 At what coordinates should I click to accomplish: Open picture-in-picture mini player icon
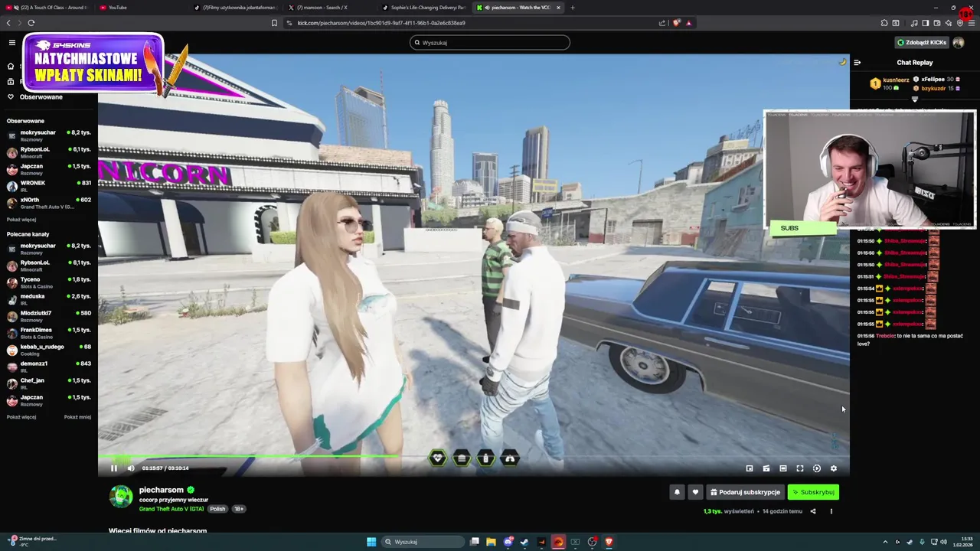click(750, 468)
